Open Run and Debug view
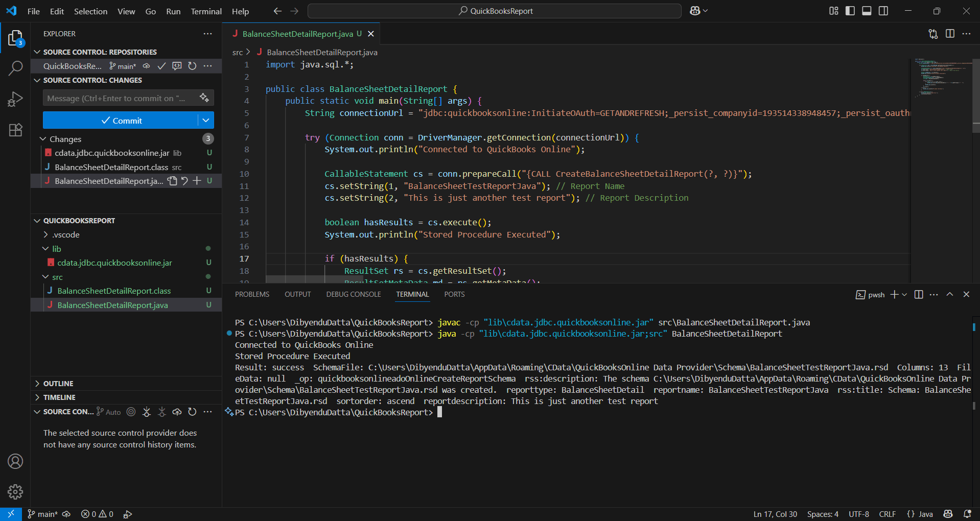 click(15, 99)
